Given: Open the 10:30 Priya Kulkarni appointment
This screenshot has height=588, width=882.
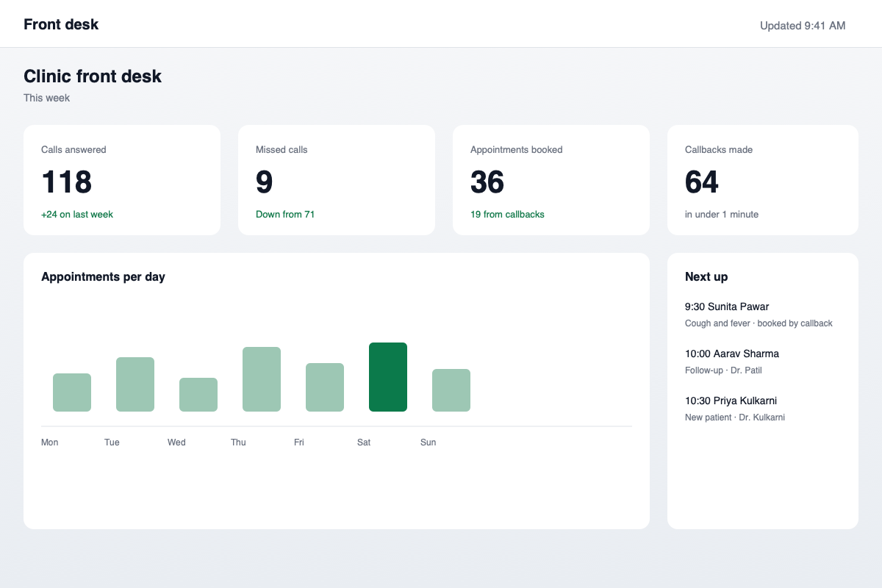Looking at the screenshot, I should point(731,401).
